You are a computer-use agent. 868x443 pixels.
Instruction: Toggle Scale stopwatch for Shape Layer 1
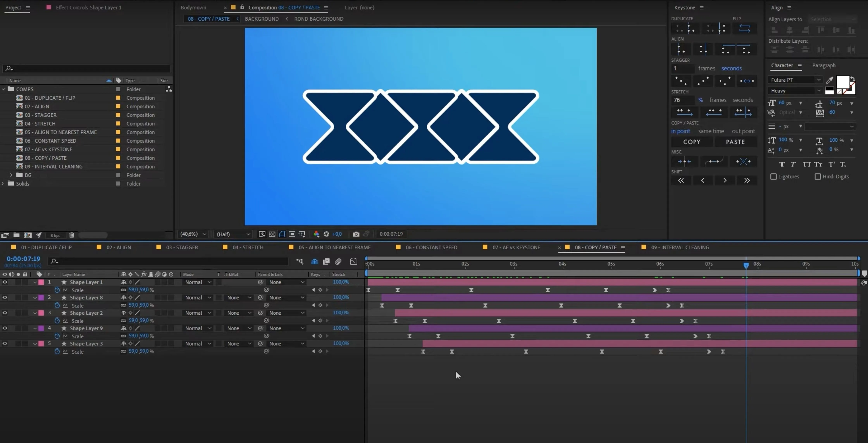click(57, 290)
